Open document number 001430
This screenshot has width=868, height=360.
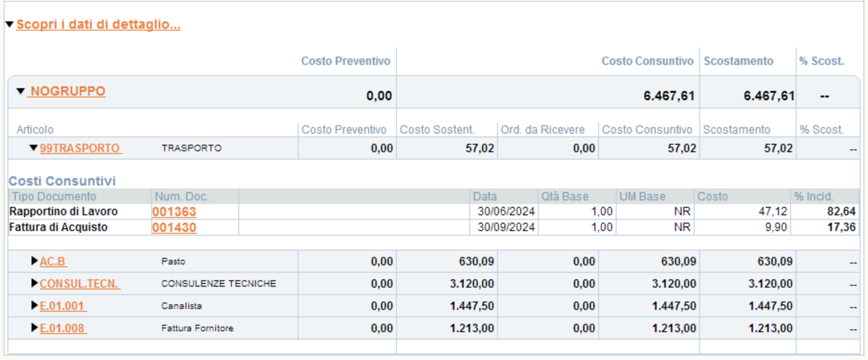click(x=174, y=227)
